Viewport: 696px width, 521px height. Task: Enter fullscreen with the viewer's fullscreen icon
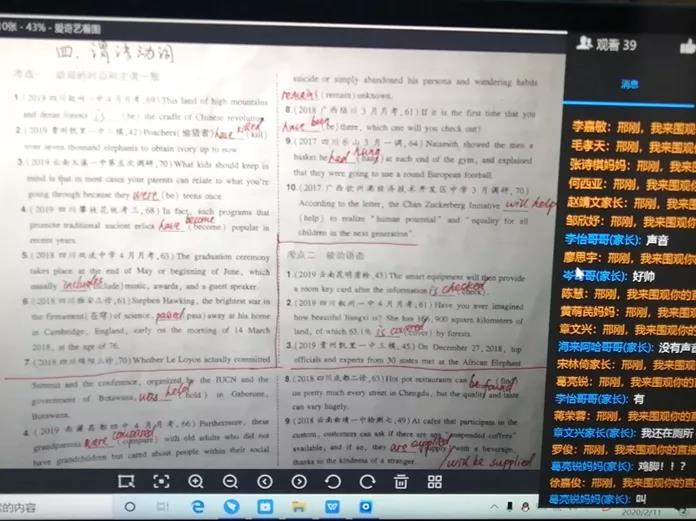(x=160, y=481)
